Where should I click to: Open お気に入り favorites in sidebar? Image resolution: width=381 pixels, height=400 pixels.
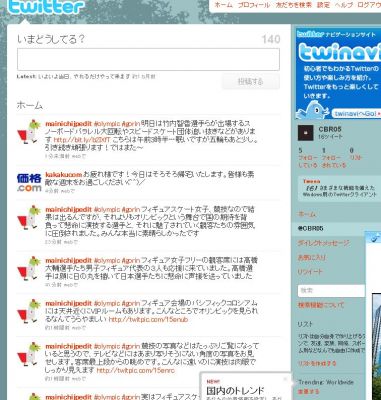[x=312, y=257]
